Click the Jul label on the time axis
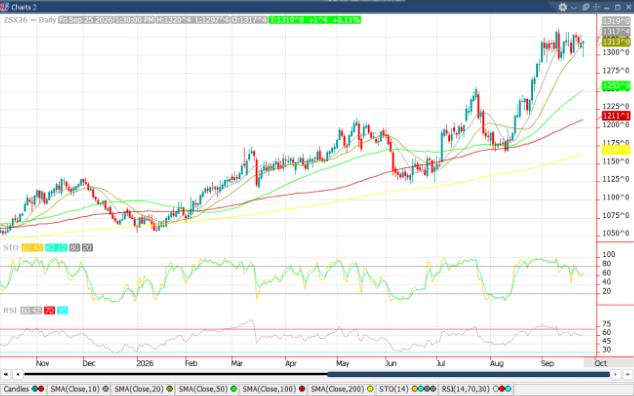The height and width of the screenshot is (396, 634). point(440,363)
